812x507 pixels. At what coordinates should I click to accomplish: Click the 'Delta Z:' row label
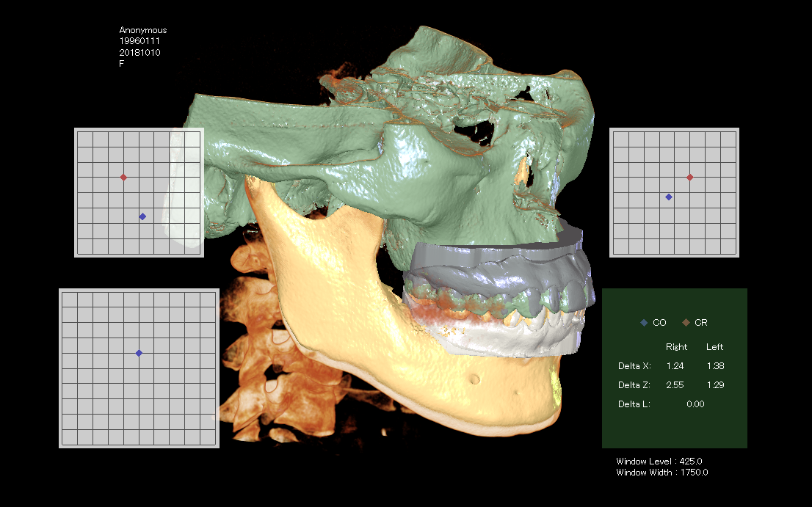[634, 385]
